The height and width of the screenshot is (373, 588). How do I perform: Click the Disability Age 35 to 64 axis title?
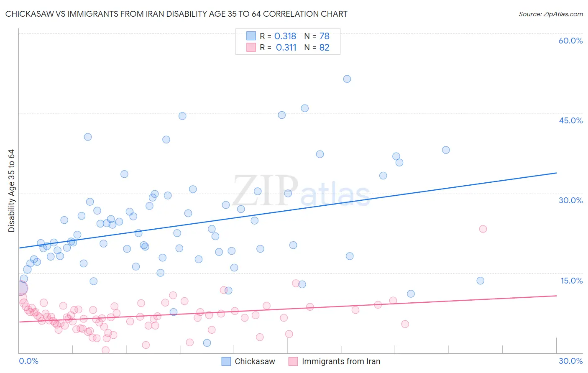tap(11, 191)
